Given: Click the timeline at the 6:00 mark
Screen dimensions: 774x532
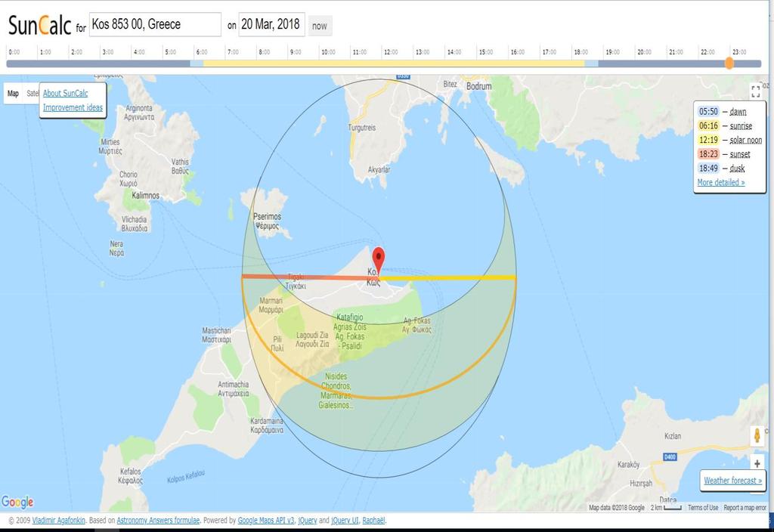Looking at the screenshot, I should 194,63.
